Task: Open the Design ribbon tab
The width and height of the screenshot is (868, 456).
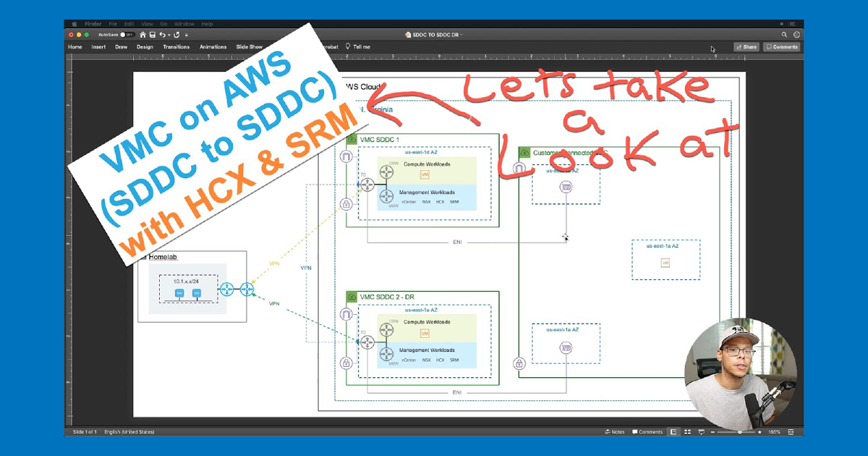Action: click(145, 47)
